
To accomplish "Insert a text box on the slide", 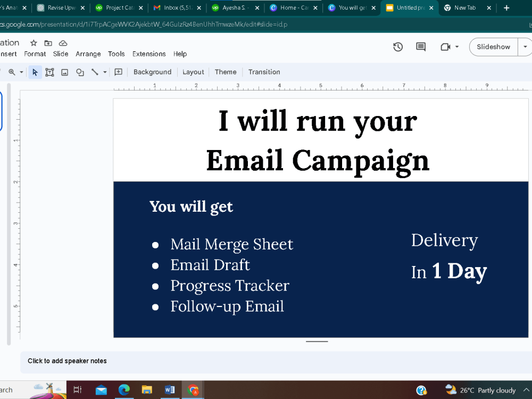I will 49,72.
